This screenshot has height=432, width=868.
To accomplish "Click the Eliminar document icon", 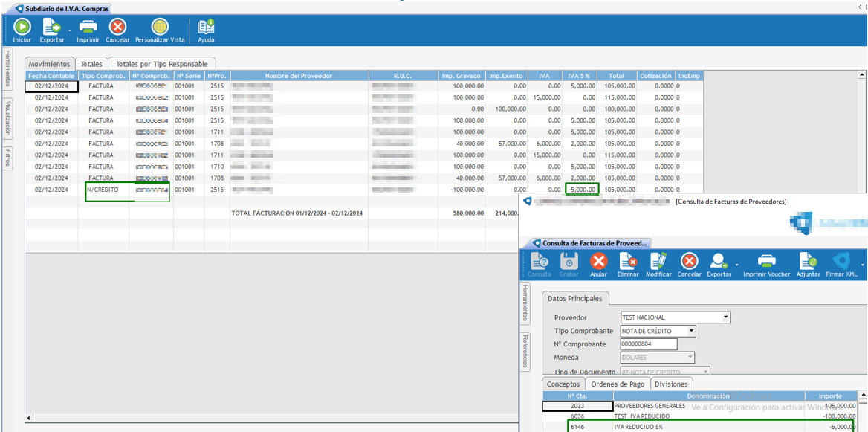I will point(628,262).
